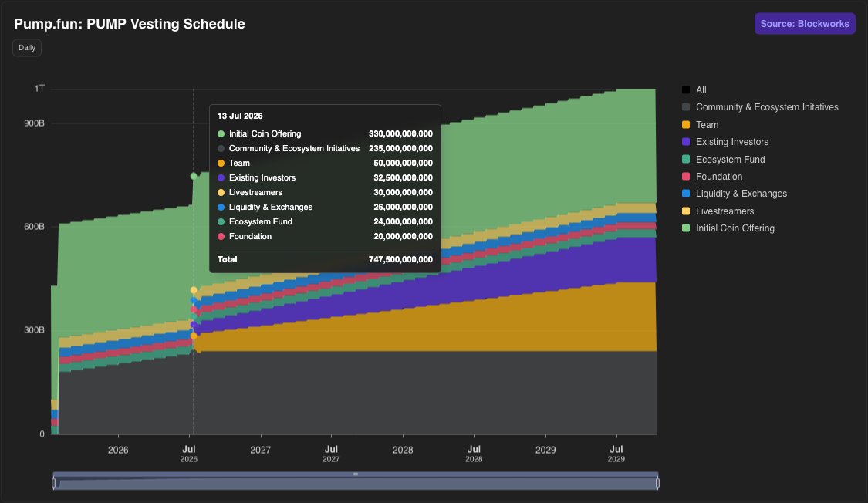Click the left handle of the range slider
This screenshot has width=868, height=503.
pyautogui.click(x=54, y=483)
